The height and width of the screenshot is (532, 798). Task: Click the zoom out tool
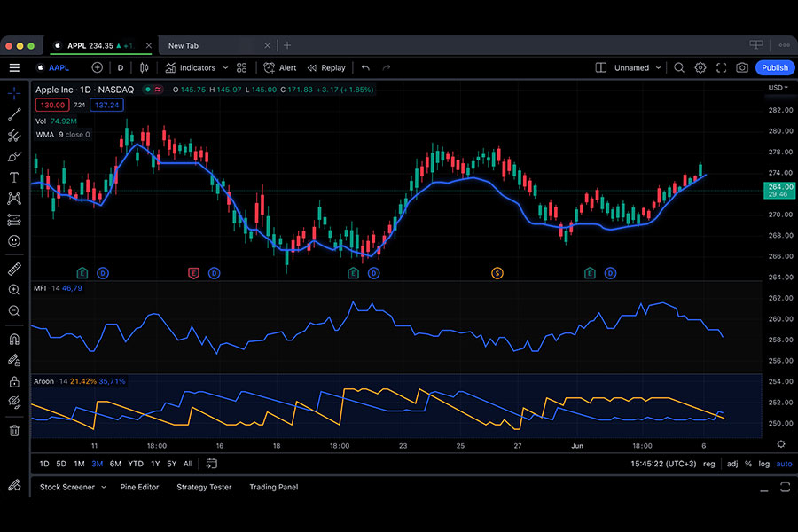14,311
